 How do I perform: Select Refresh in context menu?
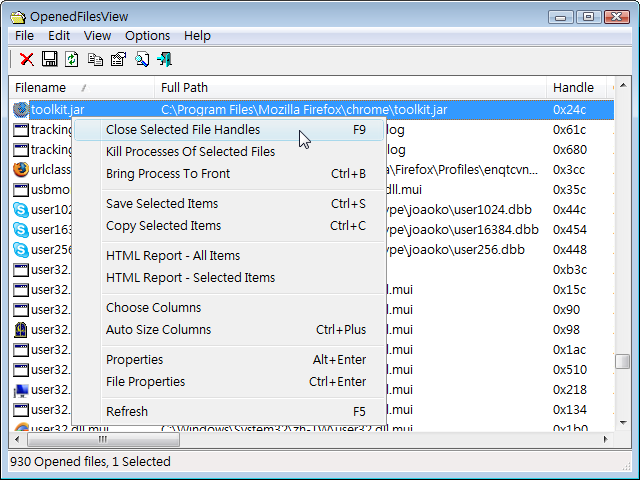point(229,411)
